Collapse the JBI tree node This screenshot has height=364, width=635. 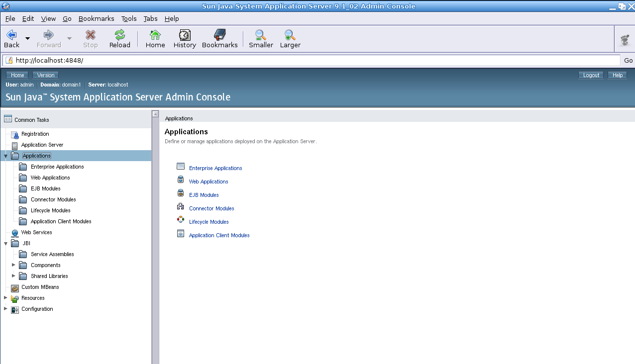5,244
